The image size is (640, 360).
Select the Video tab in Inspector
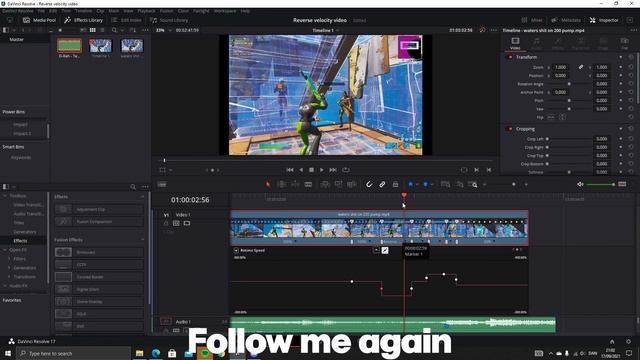click(515, 43)
